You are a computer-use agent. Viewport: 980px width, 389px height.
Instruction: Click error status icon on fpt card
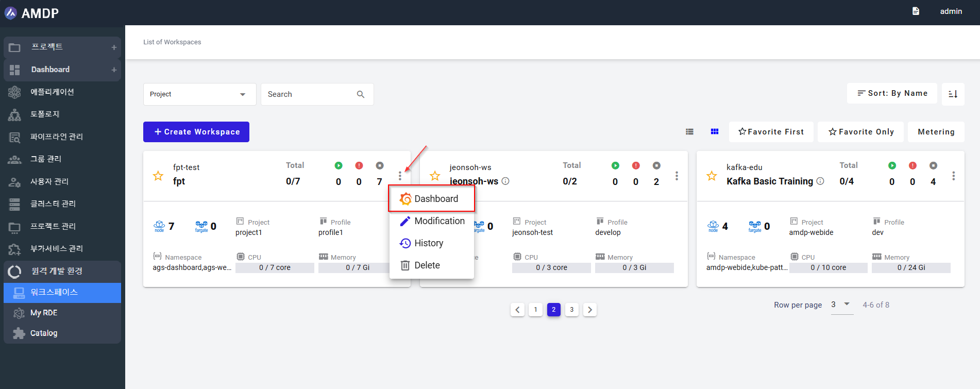point(359,165)
